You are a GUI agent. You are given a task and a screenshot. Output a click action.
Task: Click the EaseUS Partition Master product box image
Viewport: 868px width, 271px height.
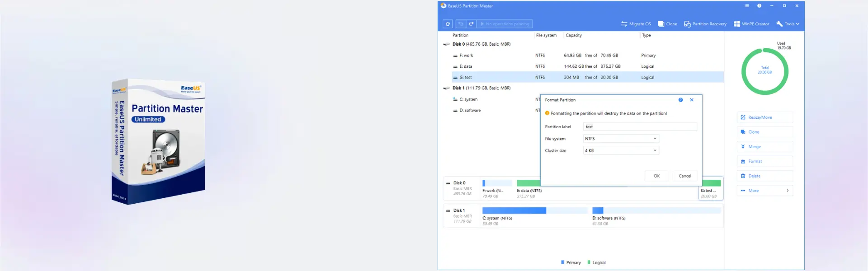coord(158,141)
